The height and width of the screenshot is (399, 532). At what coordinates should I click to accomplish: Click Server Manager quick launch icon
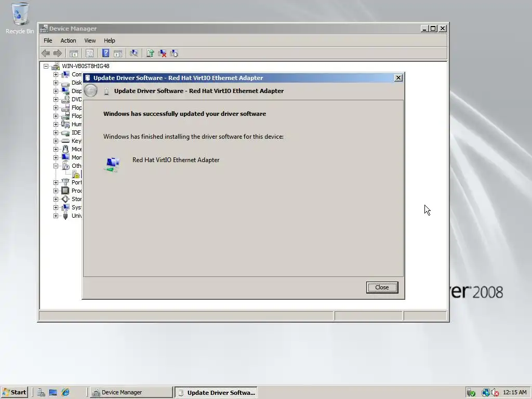coord(41,393)
